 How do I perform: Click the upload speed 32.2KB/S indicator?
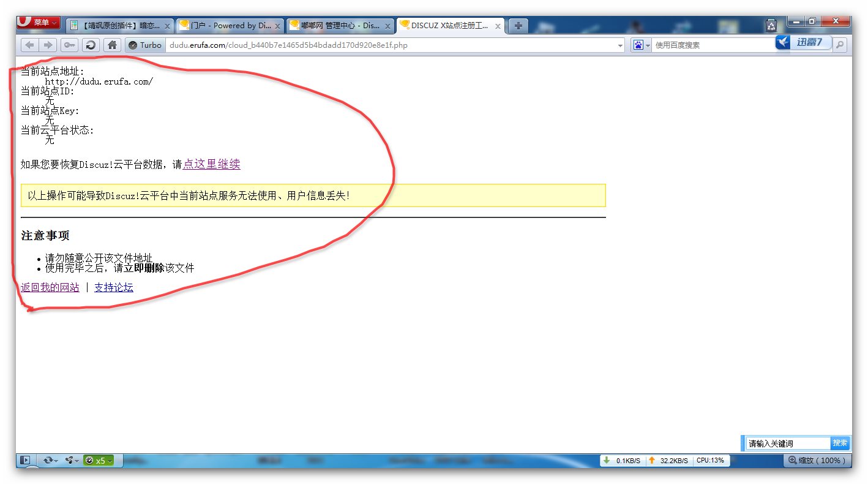click(668, 460)
